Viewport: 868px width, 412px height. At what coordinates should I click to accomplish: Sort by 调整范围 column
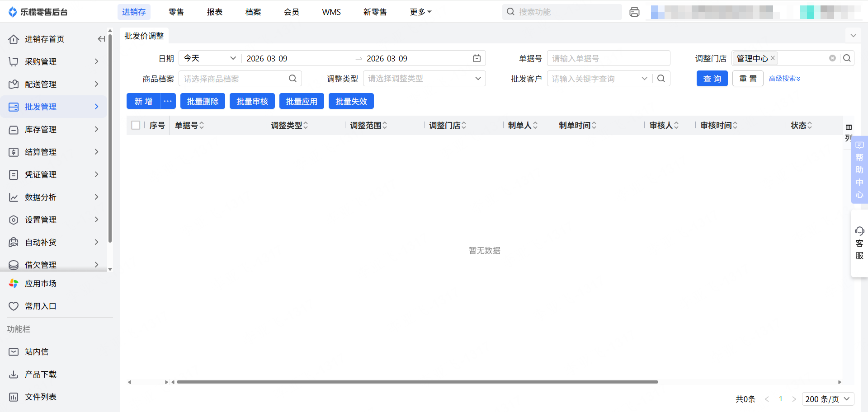tap(385, 126)
